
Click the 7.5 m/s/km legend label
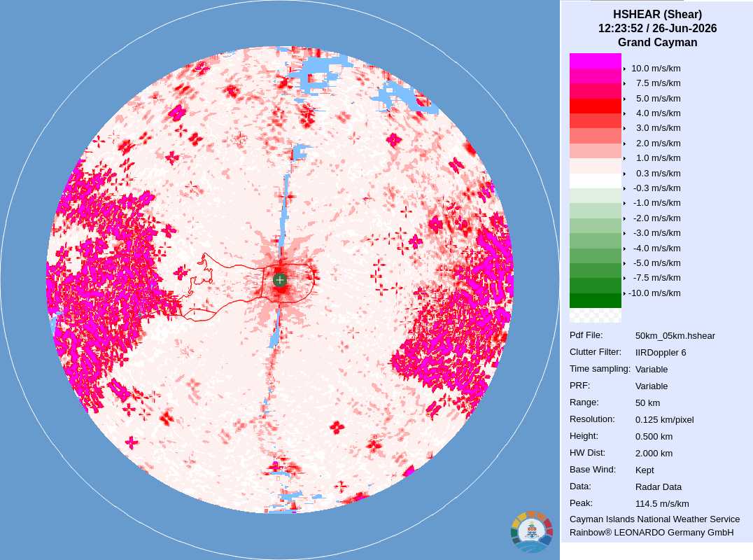coord(659,83)
